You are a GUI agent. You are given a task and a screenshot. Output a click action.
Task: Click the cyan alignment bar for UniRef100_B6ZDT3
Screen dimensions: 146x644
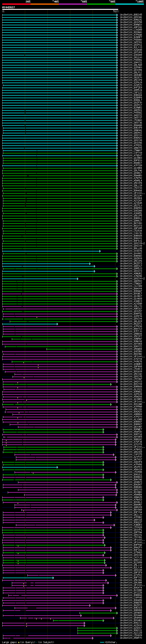pos(46,263)
